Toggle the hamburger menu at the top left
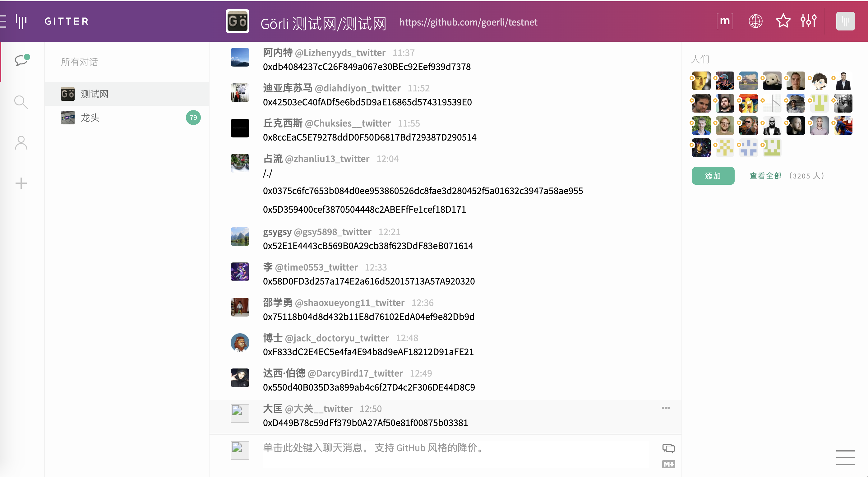 click(x=3, y=21)
